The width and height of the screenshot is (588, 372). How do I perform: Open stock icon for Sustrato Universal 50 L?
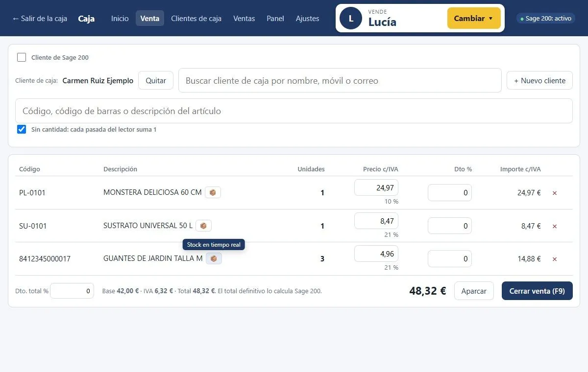(203, 226)
